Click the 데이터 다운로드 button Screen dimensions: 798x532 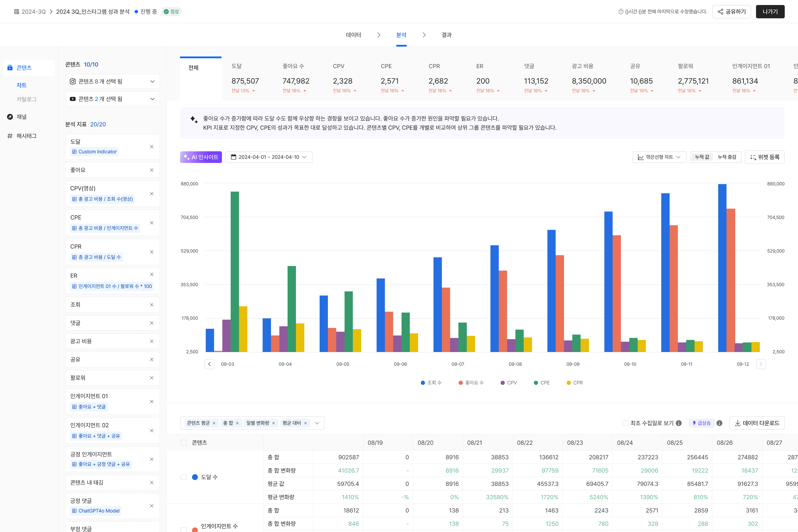757,423
